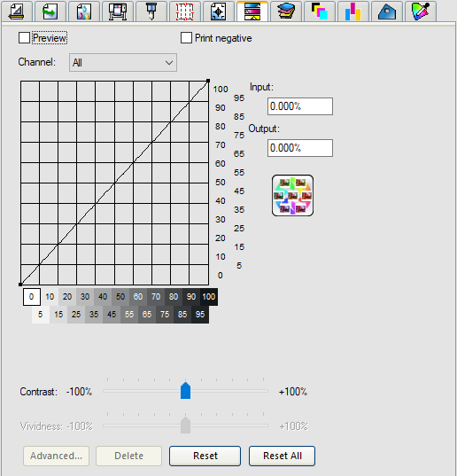Enable the Preview checkbox

(24, 38)
